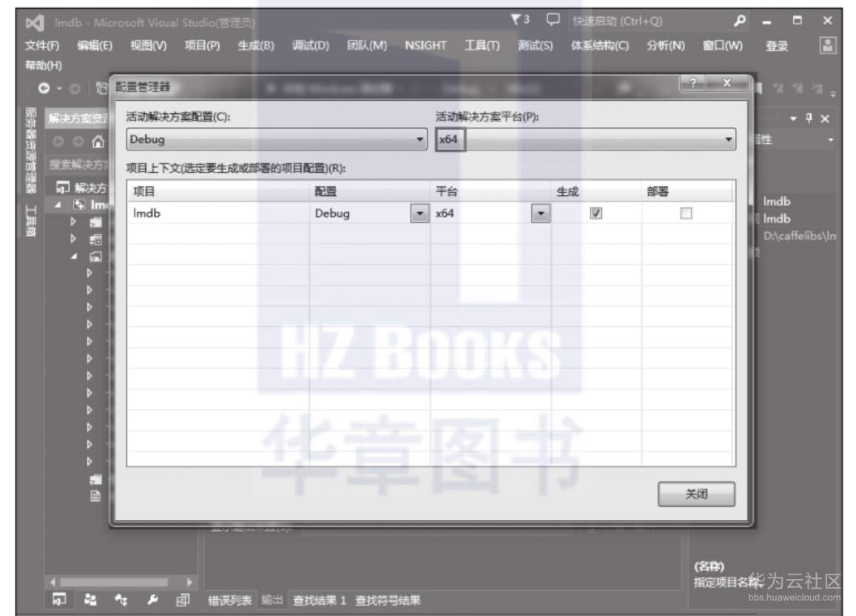The image size is (856, 616).
Task: Click the 登录 sign-in link
Action: tap(777, 46)
